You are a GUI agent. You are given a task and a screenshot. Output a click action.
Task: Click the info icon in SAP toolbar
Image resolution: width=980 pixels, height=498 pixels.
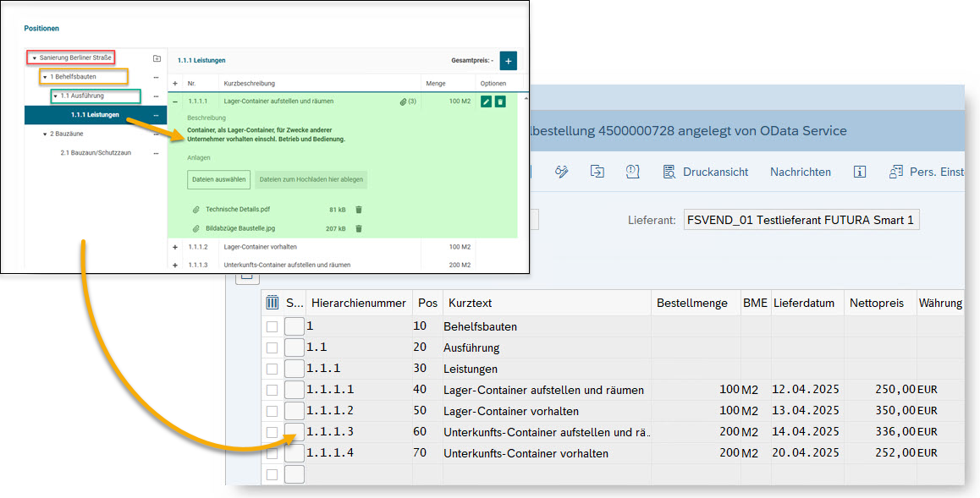[860, 172]
